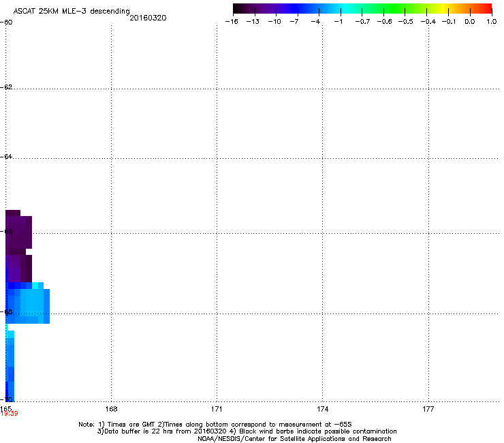This screenshot has width=504, height=443.
Task: Click the color bar label 0.0
Action: 470,22
